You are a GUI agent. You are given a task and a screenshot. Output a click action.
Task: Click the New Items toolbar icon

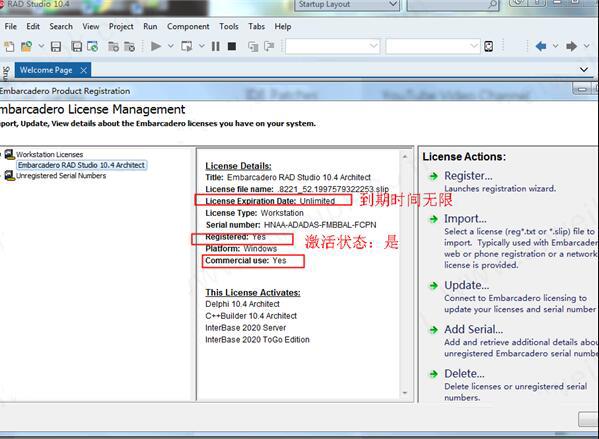[9, 47]
